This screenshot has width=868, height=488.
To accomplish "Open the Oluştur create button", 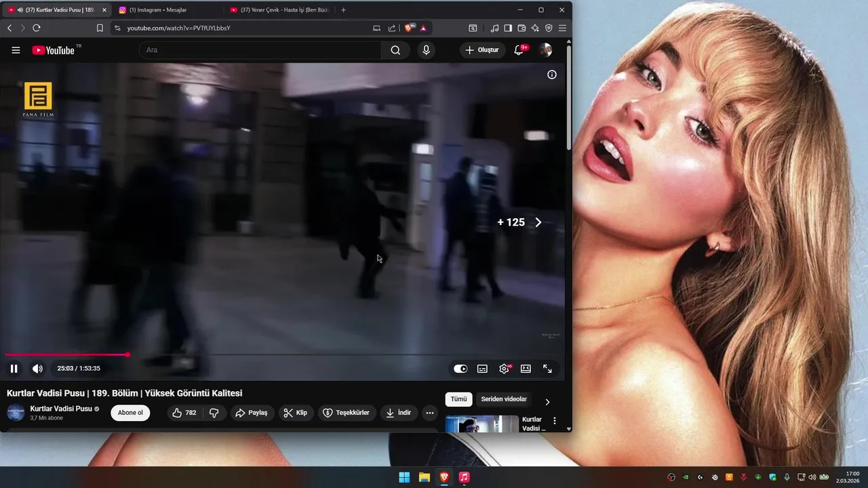I will (x=482, y=50).
